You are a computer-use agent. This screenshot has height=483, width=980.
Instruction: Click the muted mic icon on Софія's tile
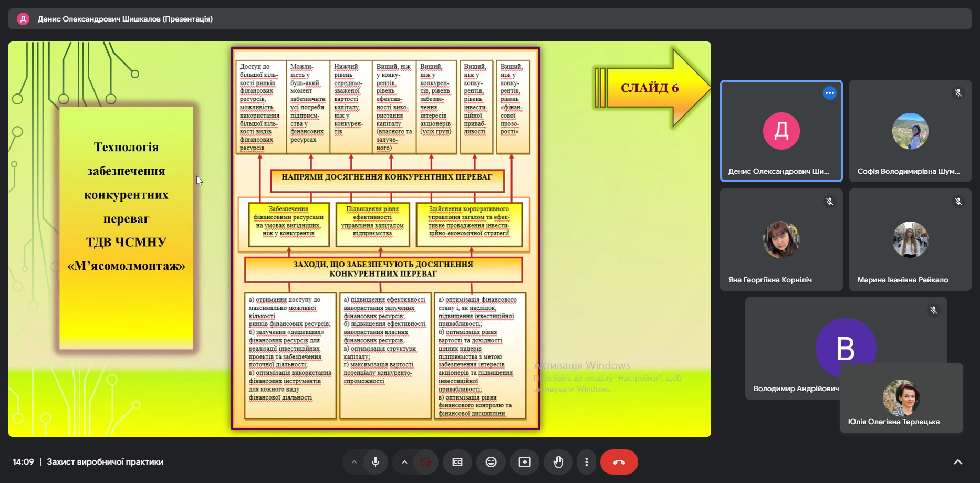958,93
